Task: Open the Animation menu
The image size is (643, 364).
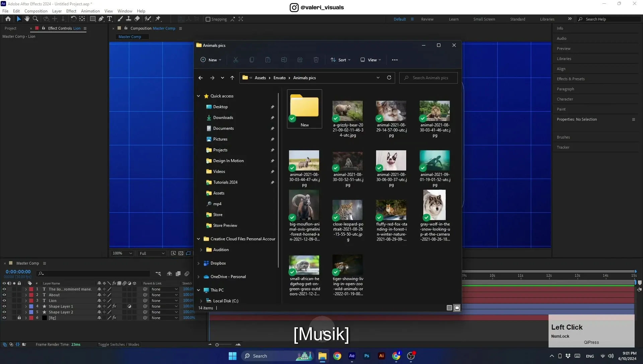Action: [90, 11]
